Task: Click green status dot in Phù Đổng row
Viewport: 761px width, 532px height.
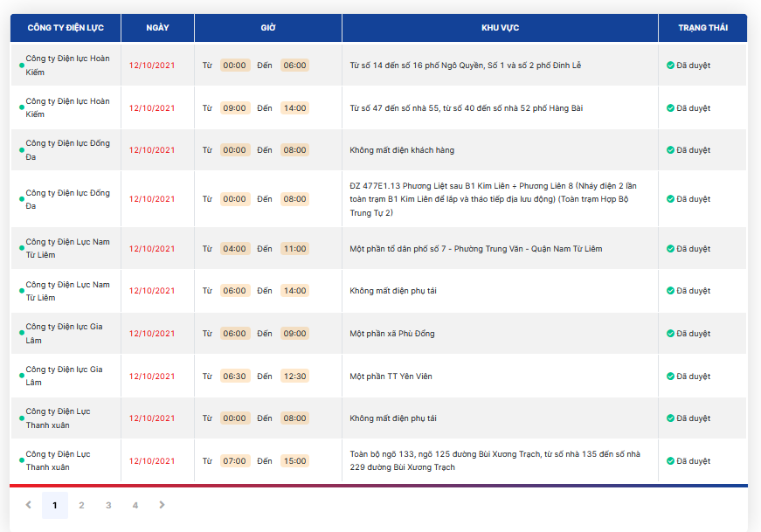Action: [21, 333]
